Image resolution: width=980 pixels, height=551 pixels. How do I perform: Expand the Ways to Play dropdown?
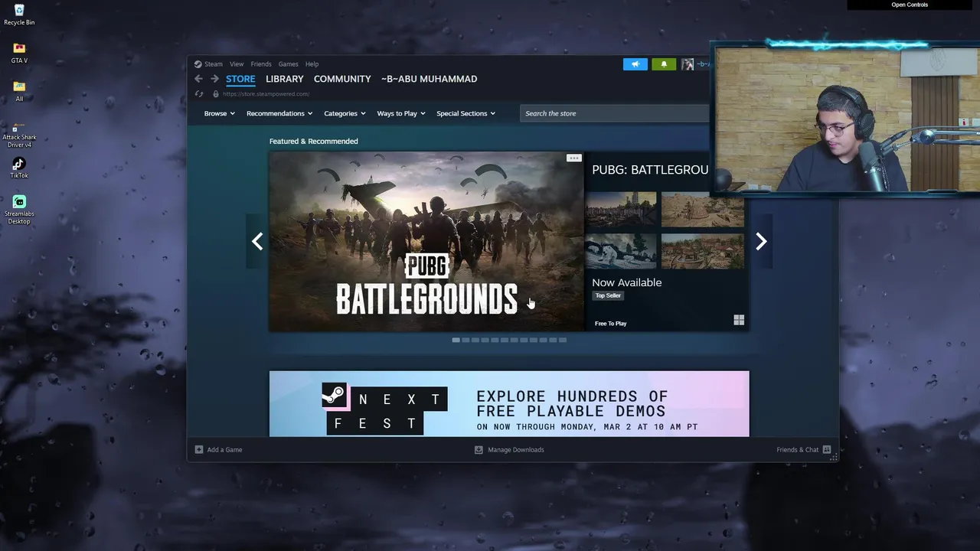click(401, 113)
